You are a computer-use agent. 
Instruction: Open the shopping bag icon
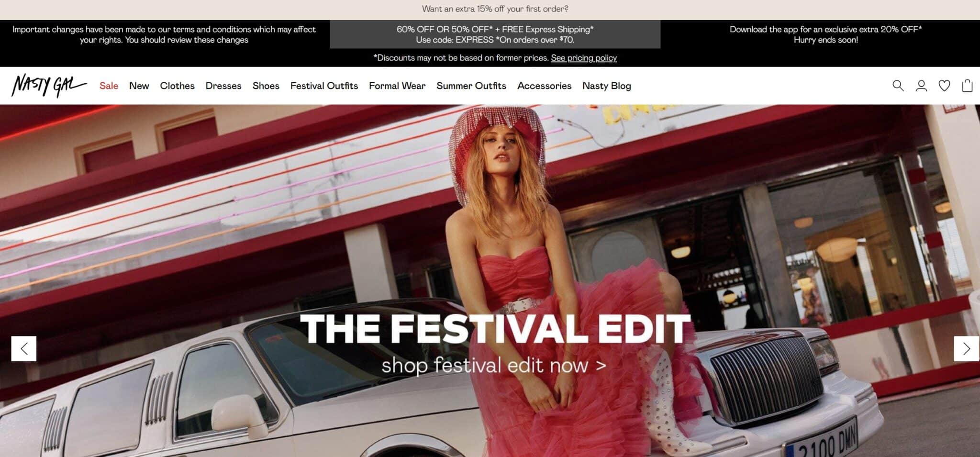(967, 86)
